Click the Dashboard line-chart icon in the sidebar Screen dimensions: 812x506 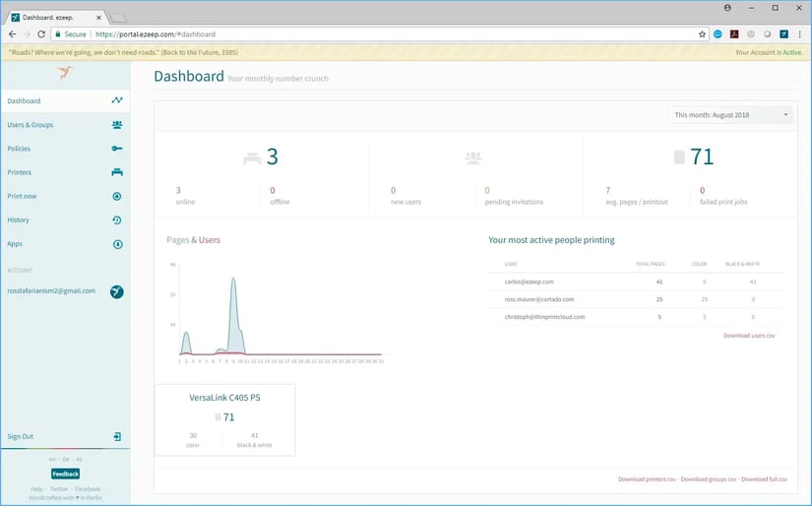coord(117,100)
